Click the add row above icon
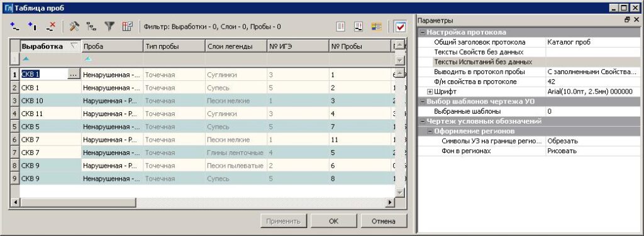The height and width of the screenshot is (236, 644). tap(15, 26)
